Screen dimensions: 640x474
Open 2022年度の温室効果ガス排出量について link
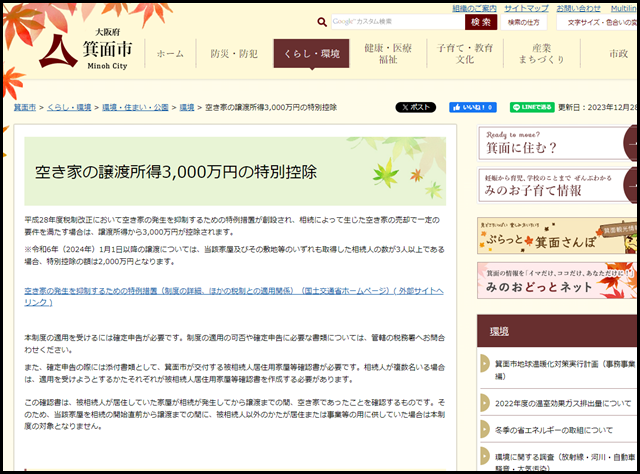tap(562, 403)
